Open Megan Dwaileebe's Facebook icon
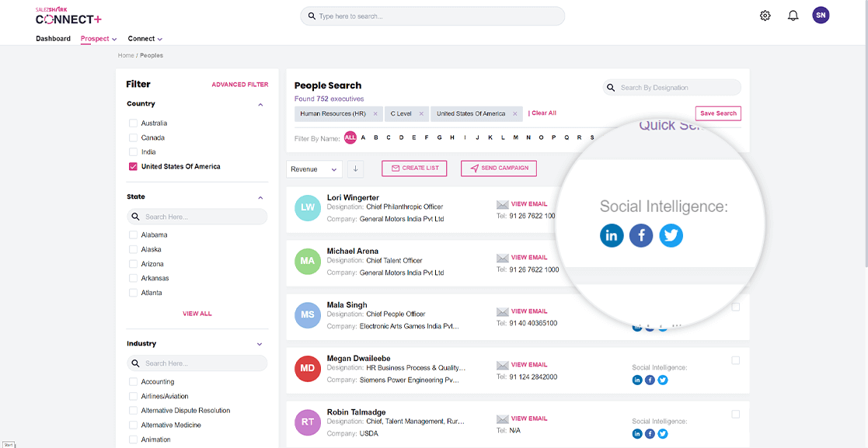The width and height of the screenshot is (868, 448). [x=650, y=380]
